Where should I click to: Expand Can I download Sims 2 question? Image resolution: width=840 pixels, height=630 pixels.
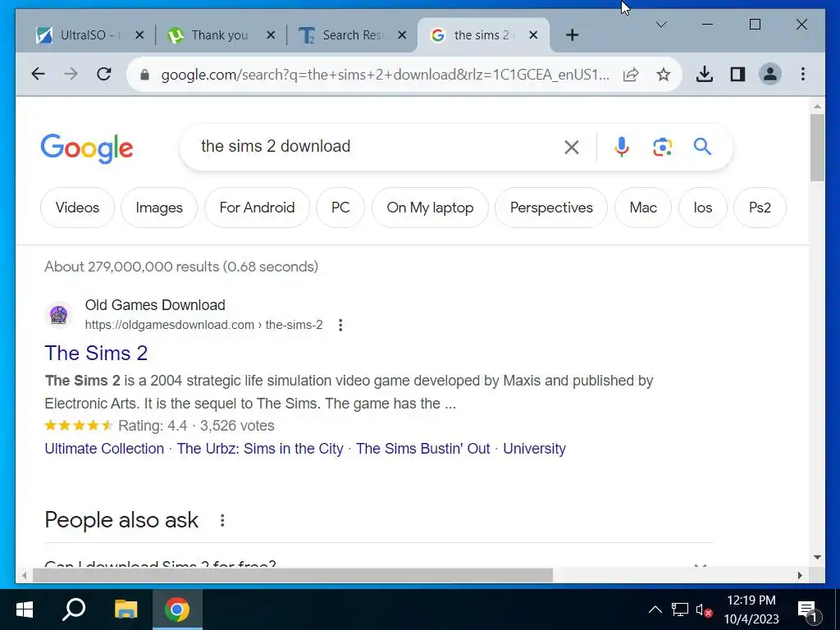(x=378, y=564)
